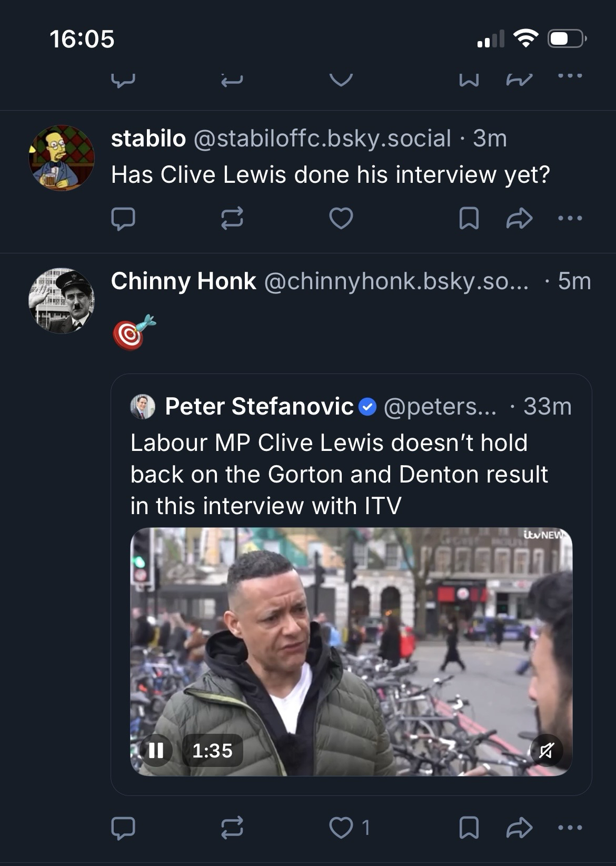Repost Chinny Honk's quote post
This screenshot has width=616, height=866.
tap(232, 828)
